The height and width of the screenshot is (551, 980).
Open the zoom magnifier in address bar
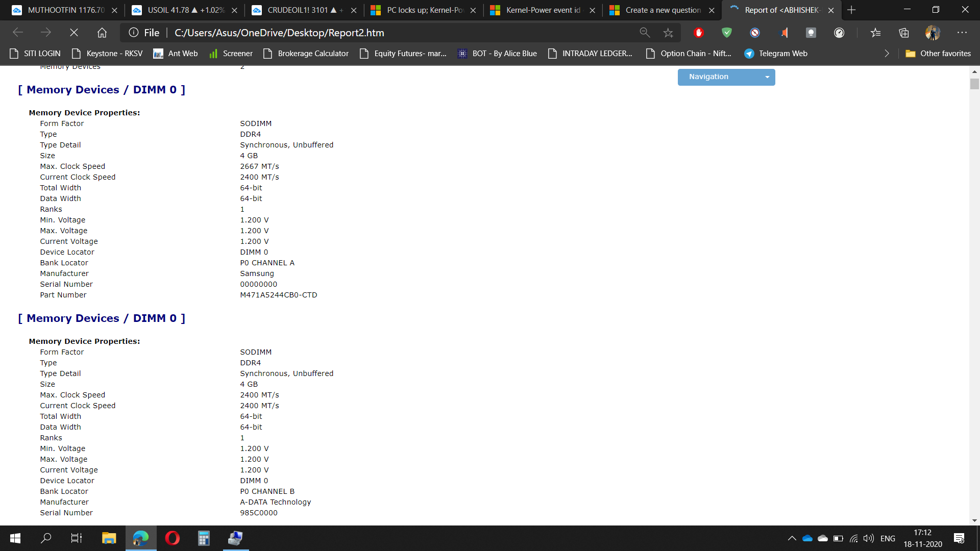point(645,33)
